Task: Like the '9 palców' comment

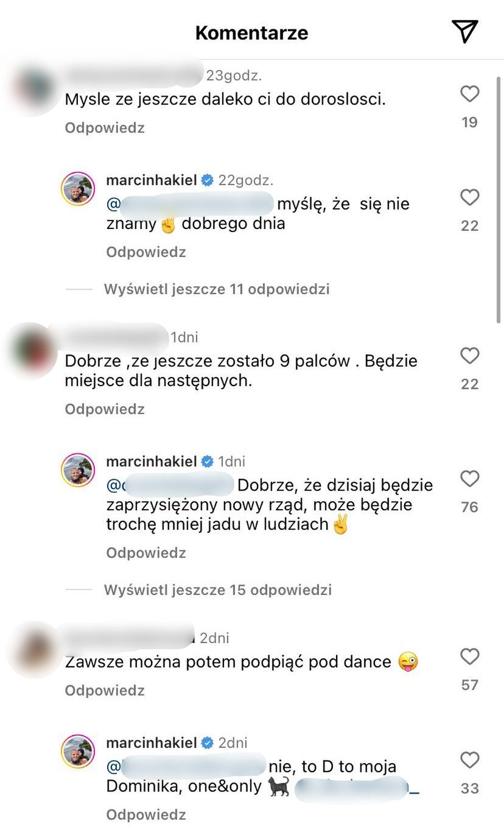Action: [x=469, y=356]
